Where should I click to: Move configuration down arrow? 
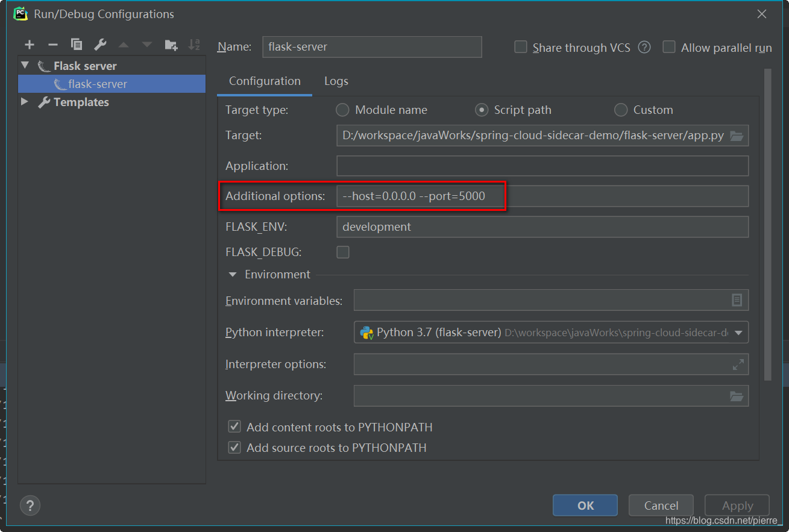[146, 45]
